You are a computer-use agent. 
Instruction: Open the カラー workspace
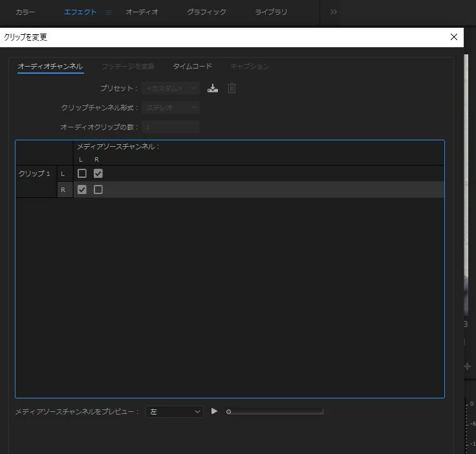pyautogui.click(x=25, y=12)
